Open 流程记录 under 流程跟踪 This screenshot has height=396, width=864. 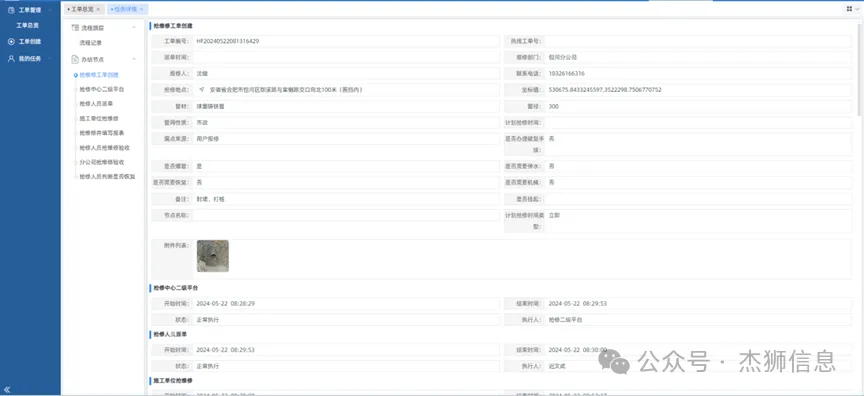point(90,42)
